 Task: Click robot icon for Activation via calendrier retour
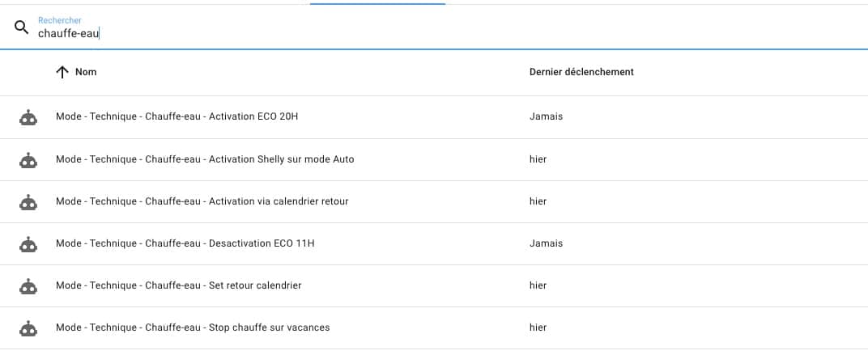point(28,202)
